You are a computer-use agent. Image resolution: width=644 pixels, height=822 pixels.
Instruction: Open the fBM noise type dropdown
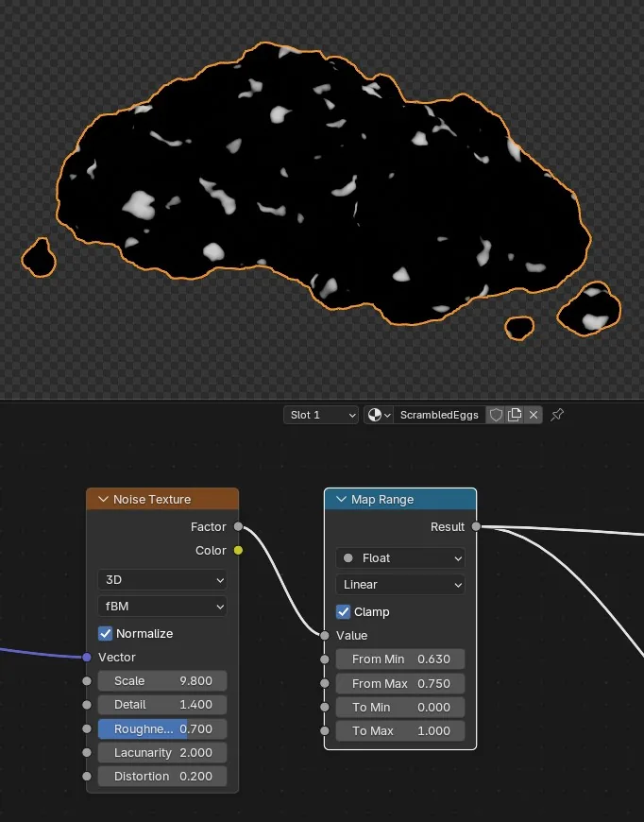[x=162, y=607]
